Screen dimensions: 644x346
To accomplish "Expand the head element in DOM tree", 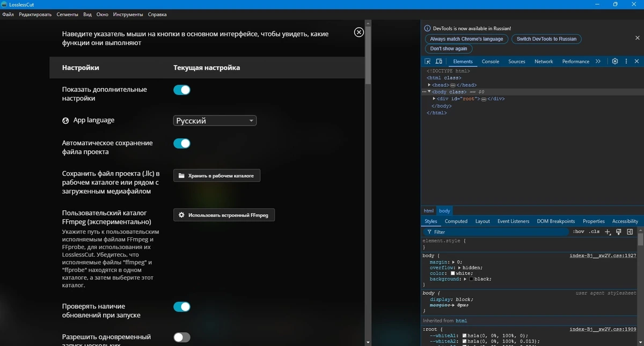I will point(429,85).
